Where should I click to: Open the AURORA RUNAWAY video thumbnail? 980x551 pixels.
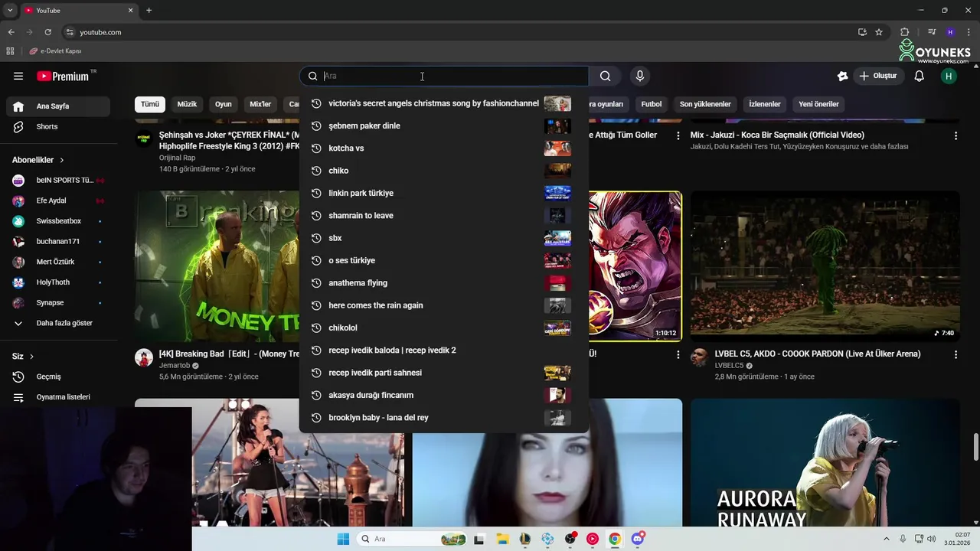tap(825, 462)
